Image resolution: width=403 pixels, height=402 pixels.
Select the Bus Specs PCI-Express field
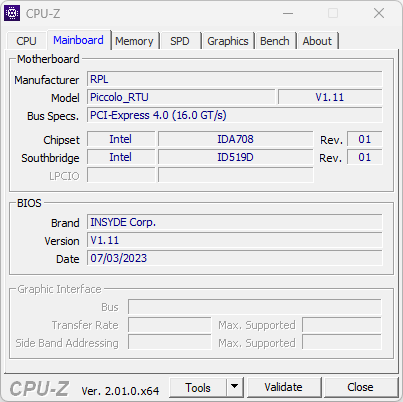[235, 115]
